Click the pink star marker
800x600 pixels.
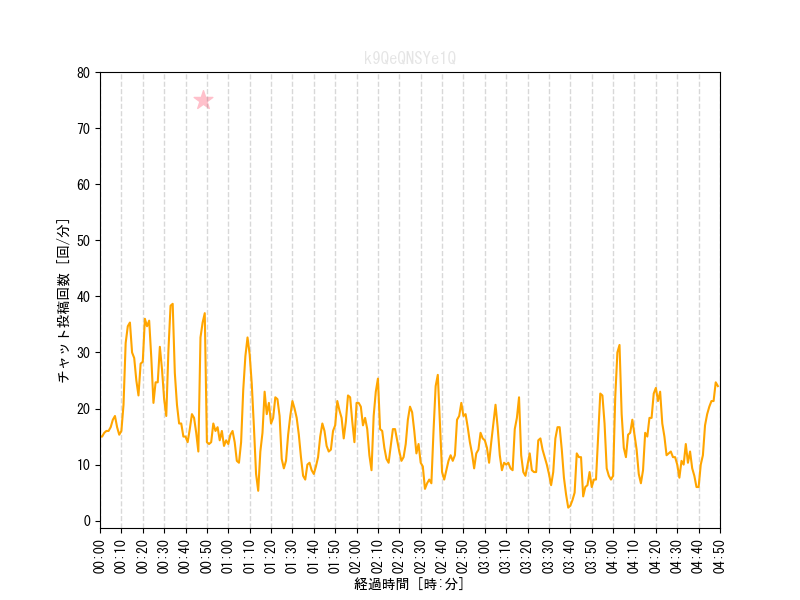(x=203, y=100)
